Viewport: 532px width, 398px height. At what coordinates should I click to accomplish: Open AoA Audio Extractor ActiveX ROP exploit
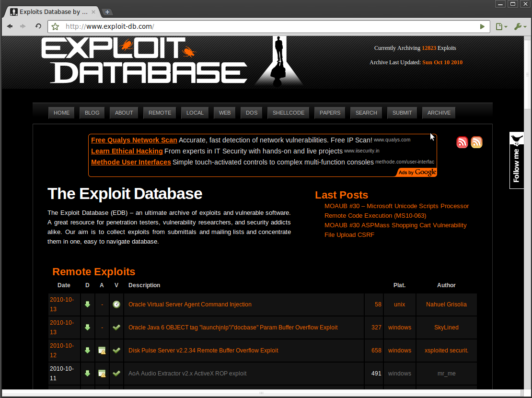187,373
